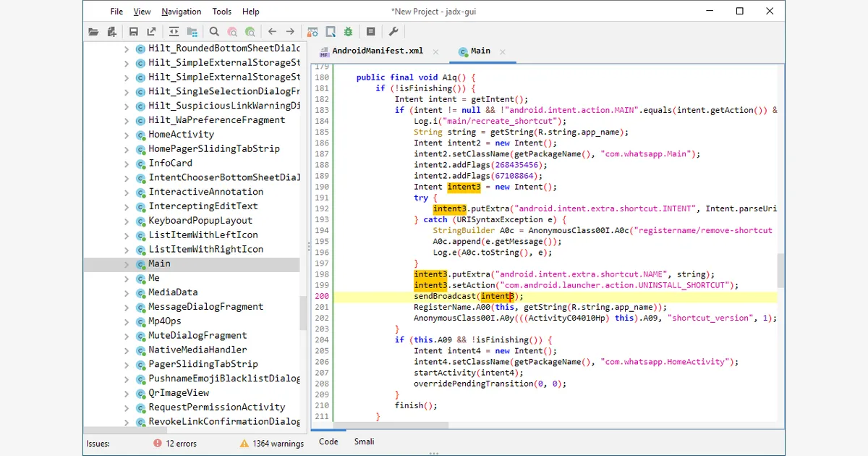Click the green bug Debugger icon
This screenshot has width=868, height=456.
[349, 32]
